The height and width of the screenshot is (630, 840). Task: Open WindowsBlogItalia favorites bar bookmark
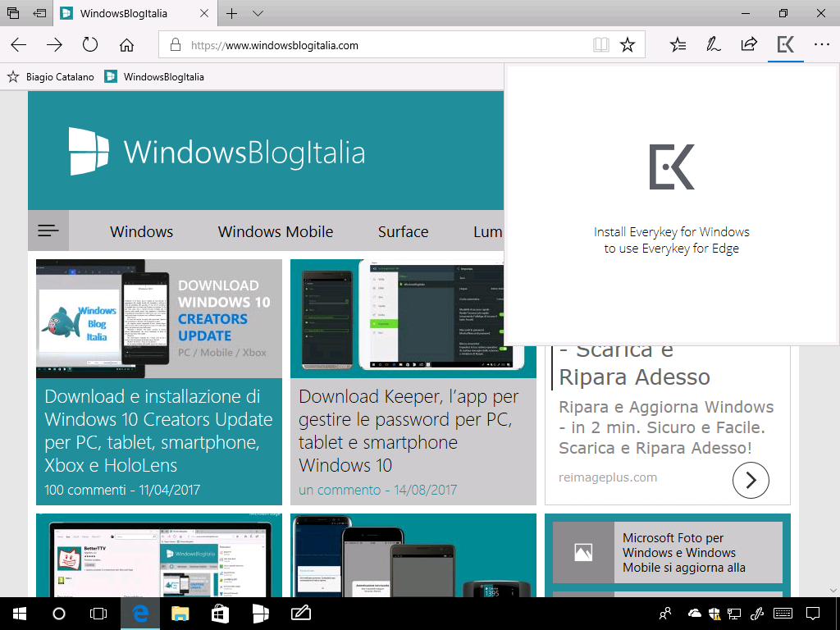(154, 76)
